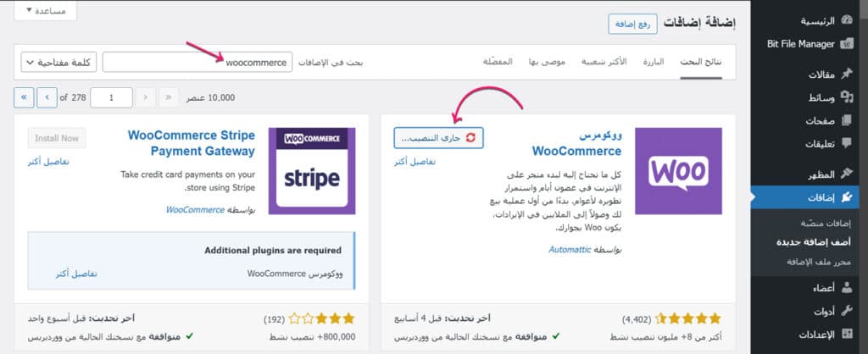Click the Stripe Payment Gateway plugin thumbnail
868x354 pixels.
(x=312, y=171)
